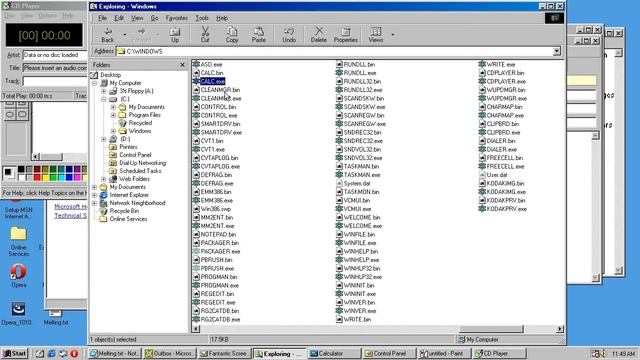
Task: Open the Favorites menu
Action: 176,18
